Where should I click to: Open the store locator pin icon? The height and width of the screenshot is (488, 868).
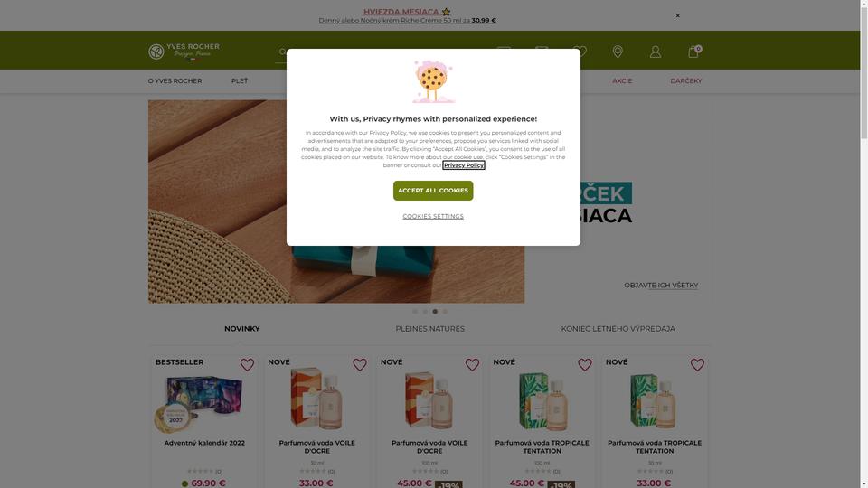click(618, 52)
